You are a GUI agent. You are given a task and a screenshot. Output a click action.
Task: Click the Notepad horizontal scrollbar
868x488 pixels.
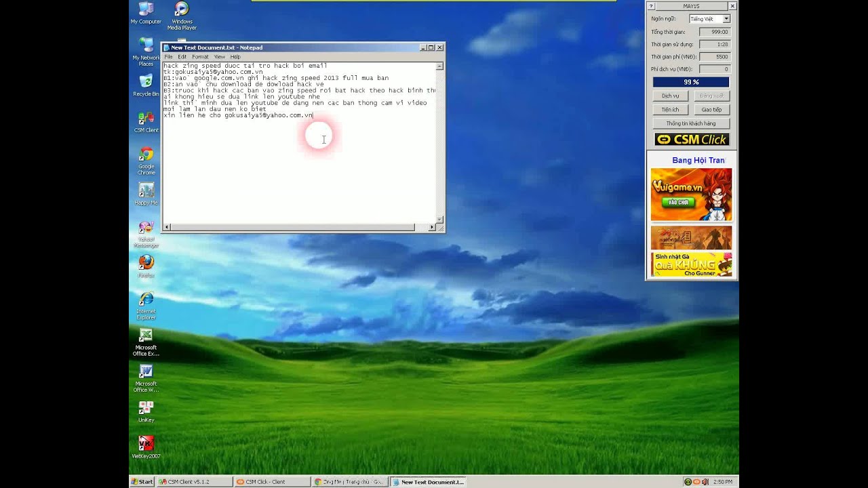[x=292, y=228]
